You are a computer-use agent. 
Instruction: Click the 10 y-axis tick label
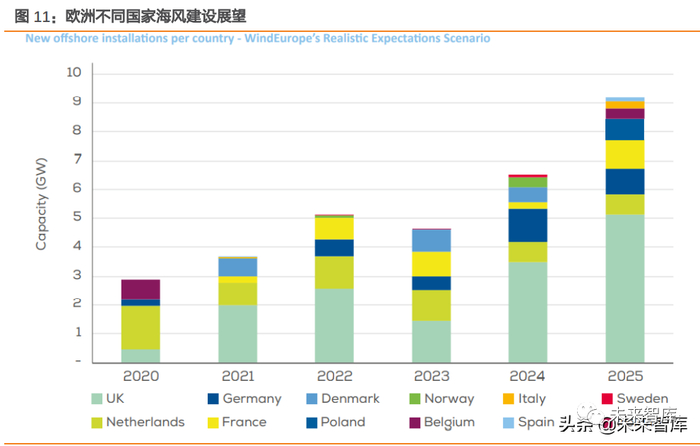(x=74, y=72)
